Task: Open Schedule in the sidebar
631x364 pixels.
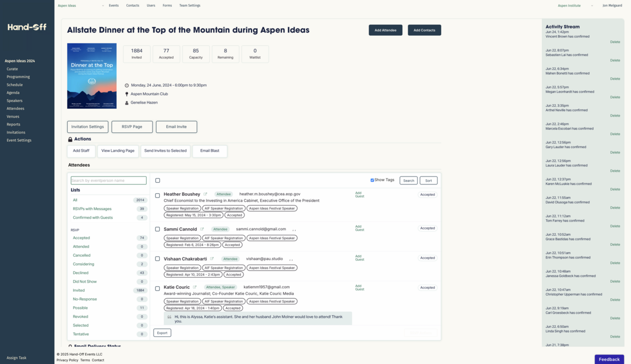Action: tap(15, 85)
